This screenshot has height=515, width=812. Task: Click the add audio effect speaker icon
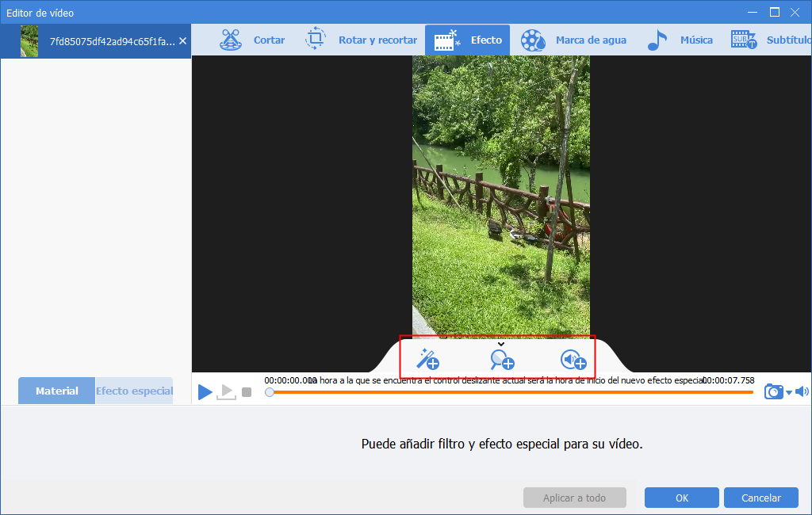tap(573, 360)
